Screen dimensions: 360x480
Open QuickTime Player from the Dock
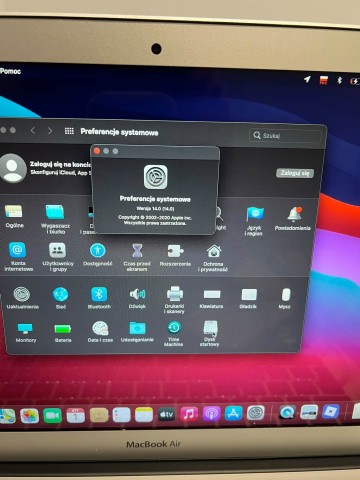(x=287, y=412)
